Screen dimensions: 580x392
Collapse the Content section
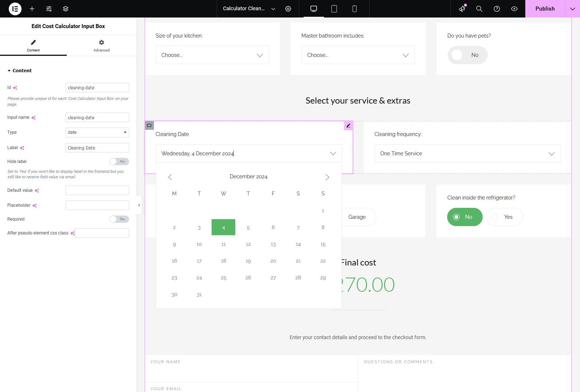[x=20, y=71]
